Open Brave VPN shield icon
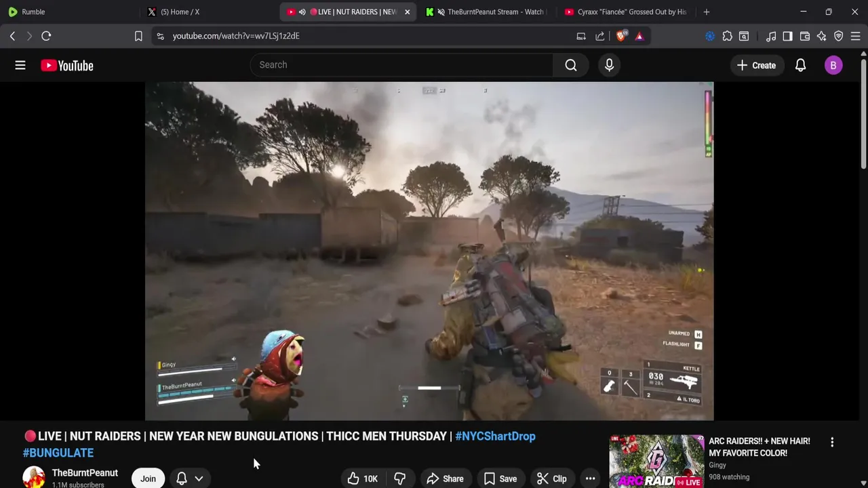This screenshot has height=488, width=868. tap(839, 36)
